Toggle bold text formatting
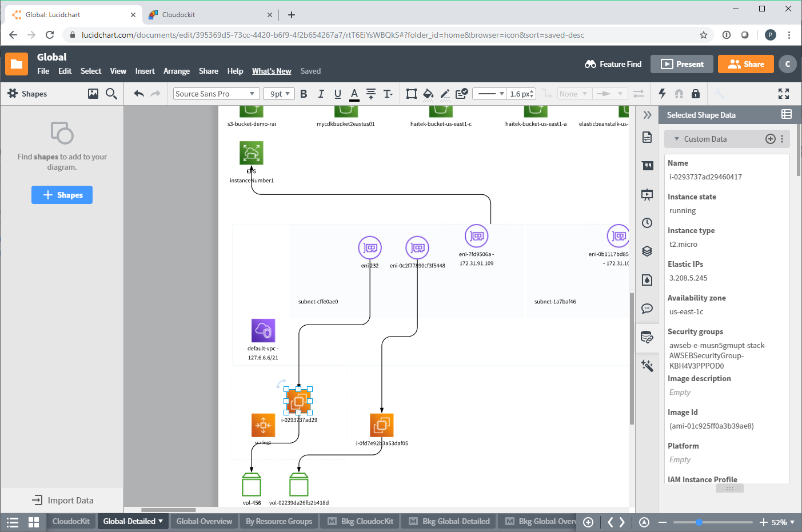802x532 pixels. click(304, 93)
